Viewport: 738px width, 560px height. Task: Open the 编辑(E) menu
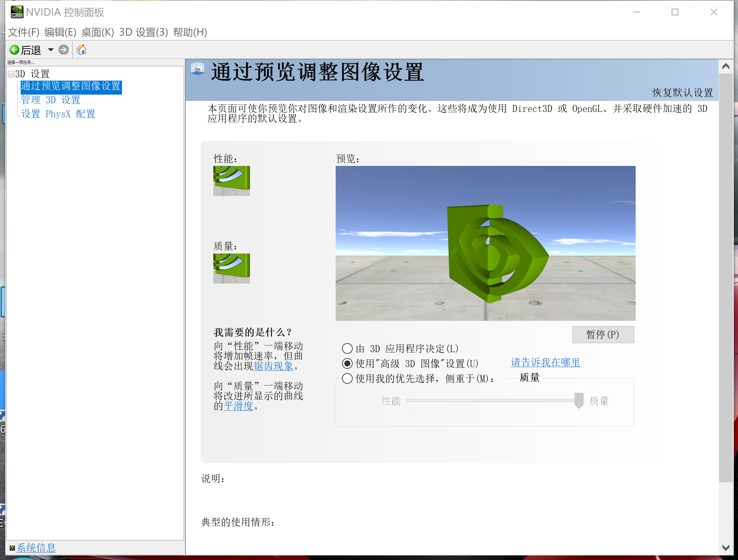pyautogui.click(x=60, y=32)
